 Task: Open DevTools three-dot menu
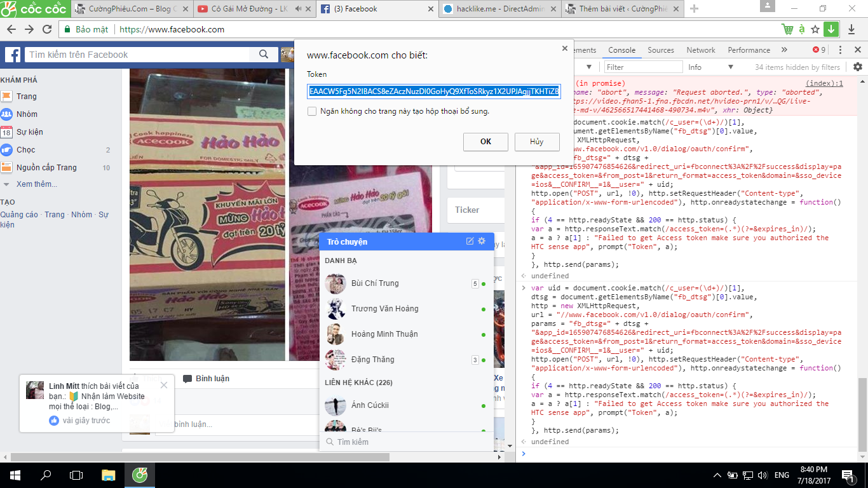coord(841,50)
